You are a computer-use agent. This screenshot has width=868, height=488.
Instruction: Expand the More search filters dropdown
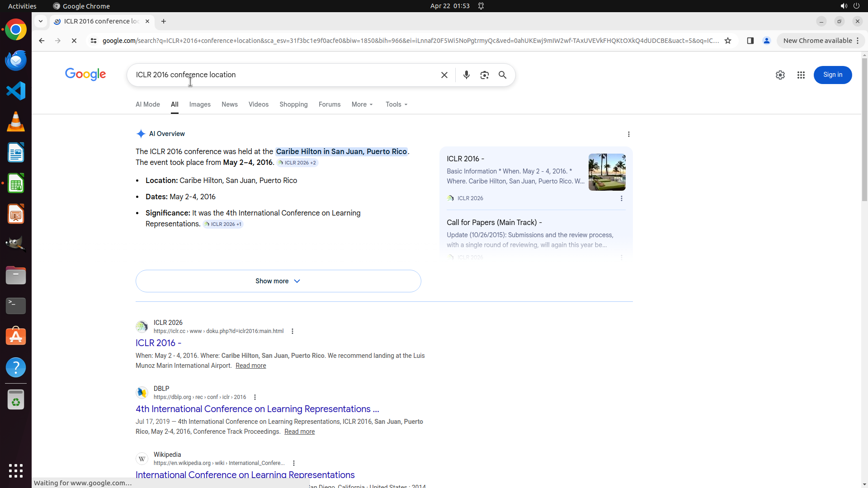point(362,104)
